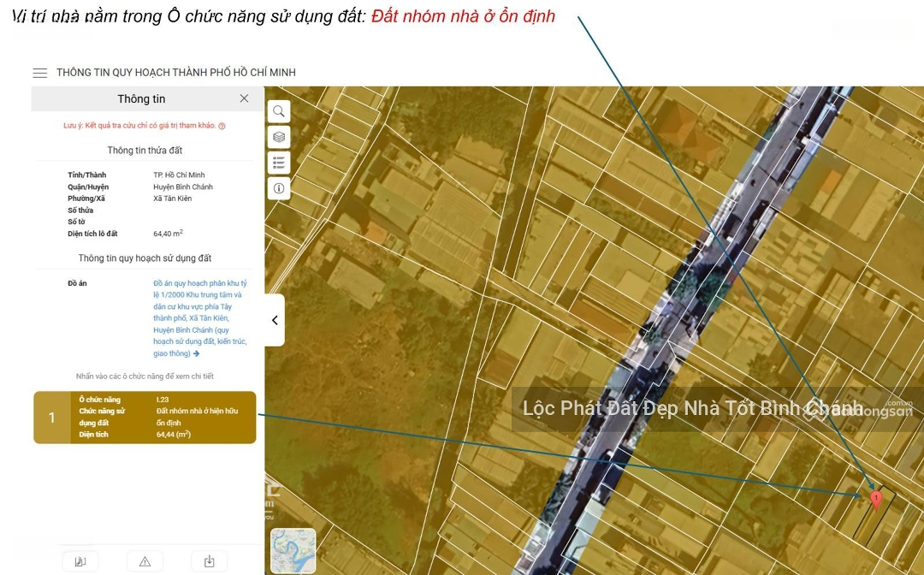Open the hamburger menu

(x=39, y=73)
